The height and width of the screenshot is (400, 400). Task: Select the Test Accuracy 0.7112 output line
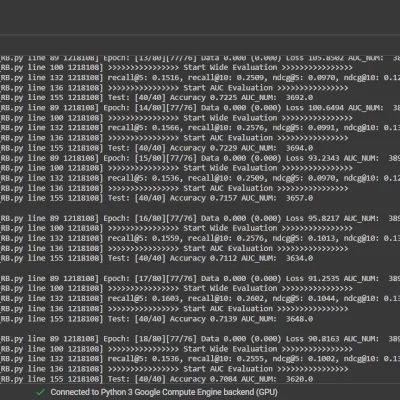tap(157, 258)
